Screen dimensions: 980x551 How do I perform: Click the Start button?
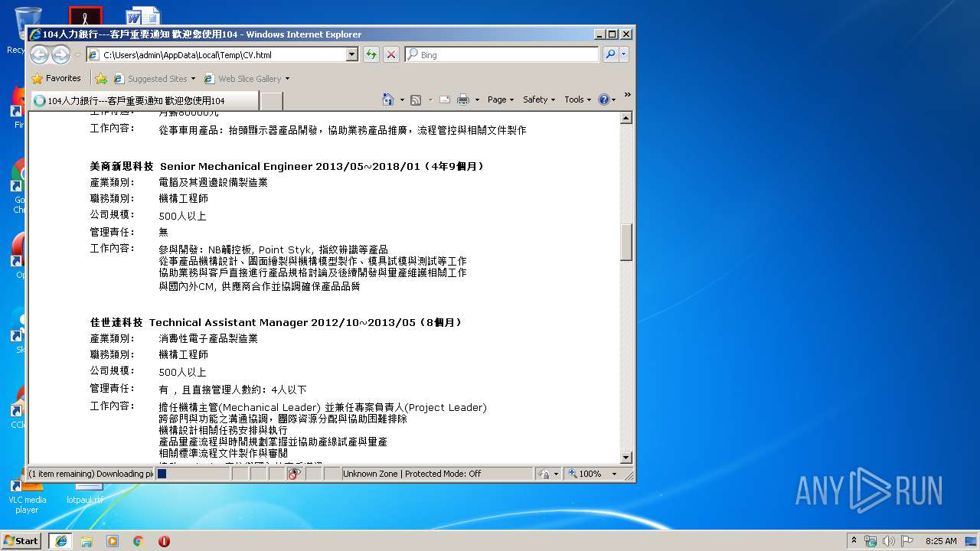21,540
